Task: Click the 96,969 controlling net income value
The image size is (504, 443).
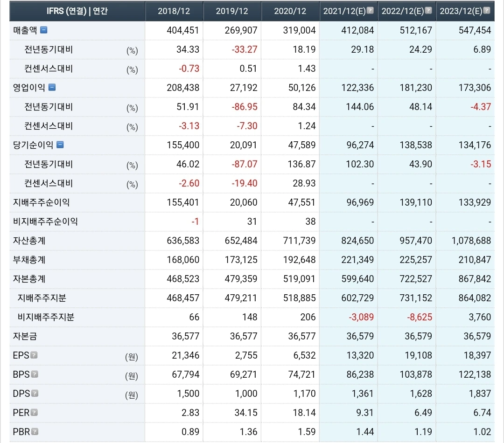Action: pyautogui.click(x=360, y=202)
